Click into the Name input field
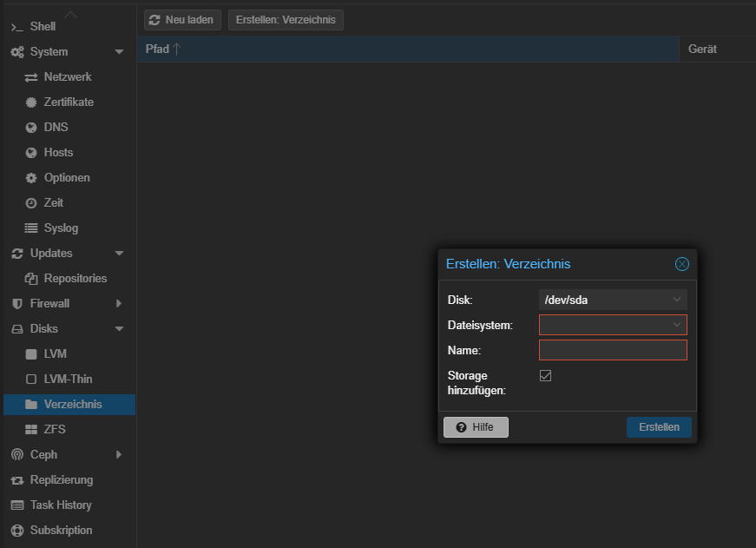 [613, 350]
